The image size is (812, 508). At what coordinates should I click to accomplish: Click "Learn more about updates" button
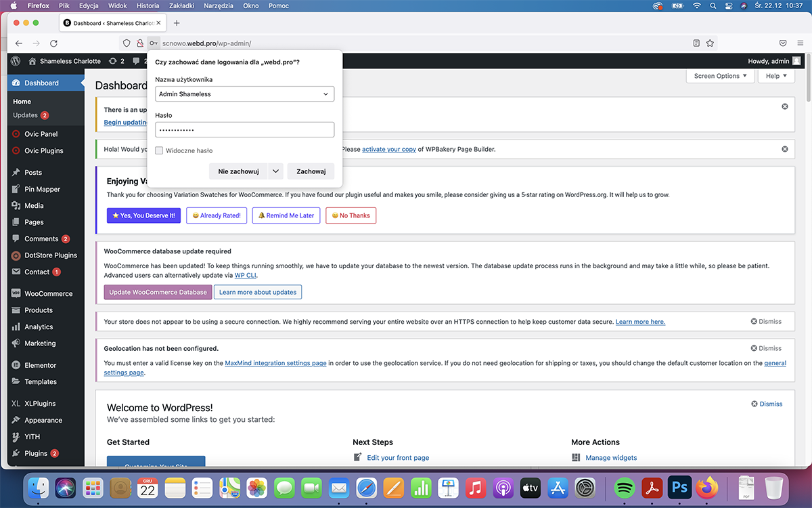click(x=258, y=292)
